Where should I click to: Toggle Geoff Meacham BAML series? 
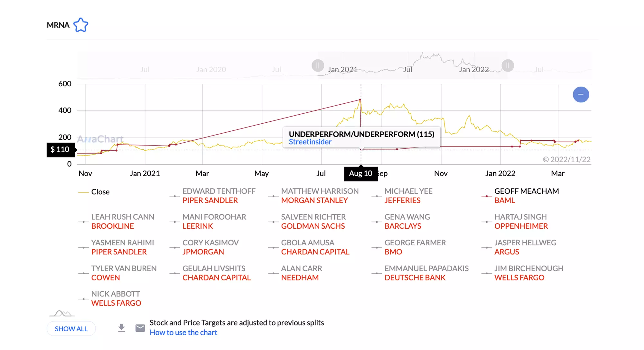(520, 196)
